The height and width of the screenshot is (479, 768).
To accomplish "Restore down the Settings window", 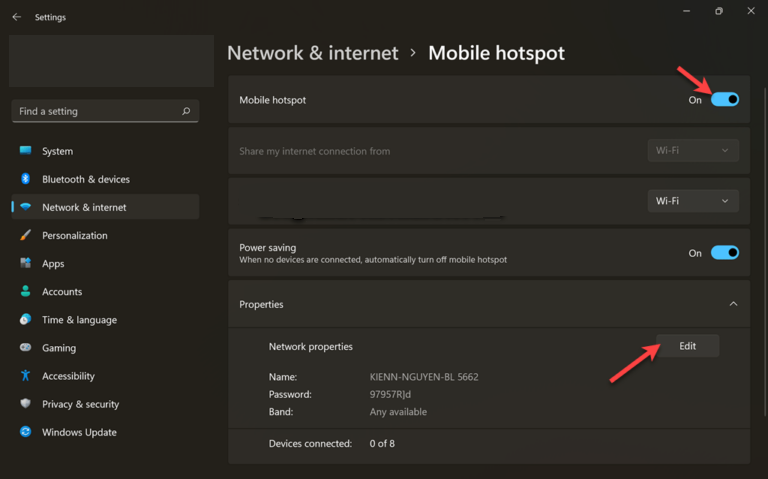I will click(x=719, y=11).
